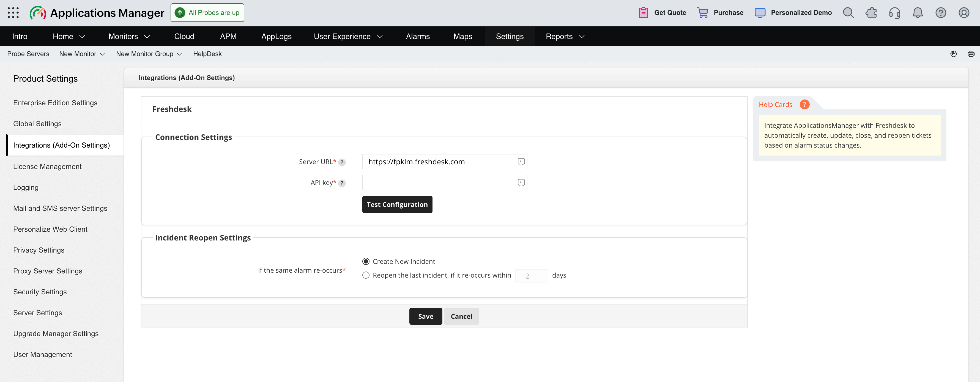Click the All Probes are up status
The width and height of the screenshot is (980, 382).
click(x=207, y=13)
